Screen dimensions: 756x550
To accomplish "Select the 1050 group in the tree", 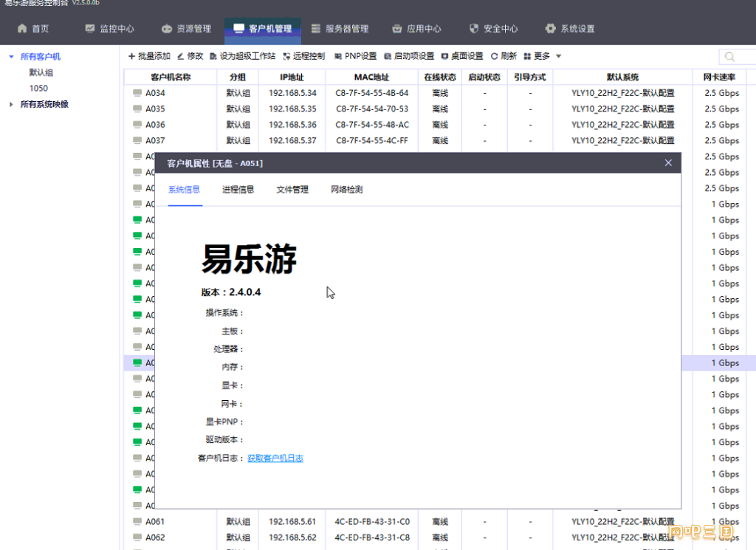I will tap(38, 88).
